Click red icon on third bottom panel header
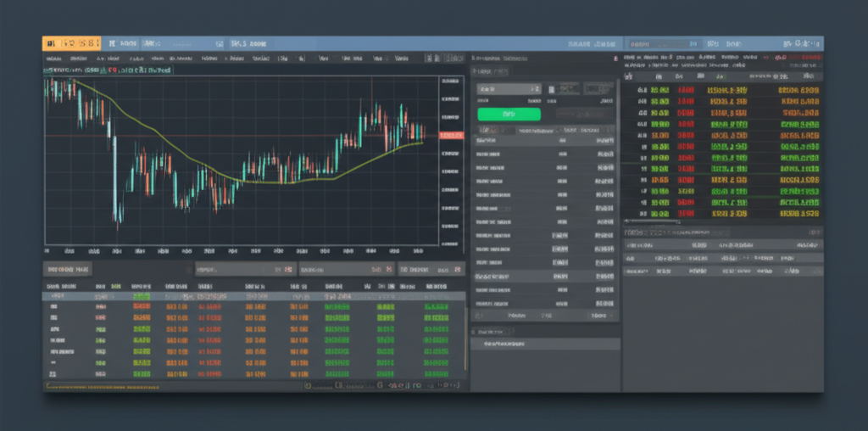Viewport: 868px width, 431px height. click(x=389, y=269)
